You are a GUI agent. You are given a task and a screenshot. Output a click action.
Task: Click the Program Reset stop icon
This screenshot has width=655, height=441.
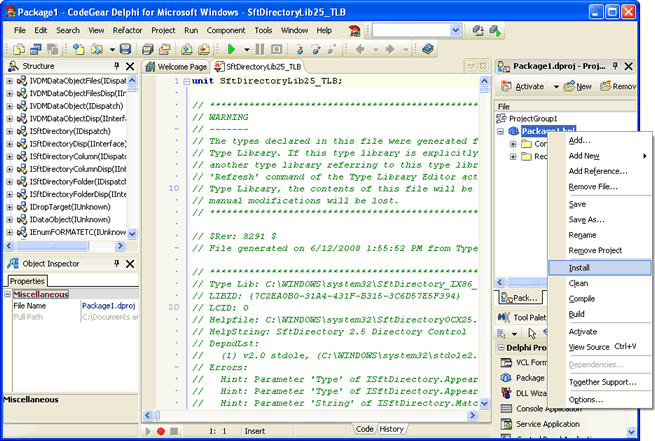pos(276,49)
